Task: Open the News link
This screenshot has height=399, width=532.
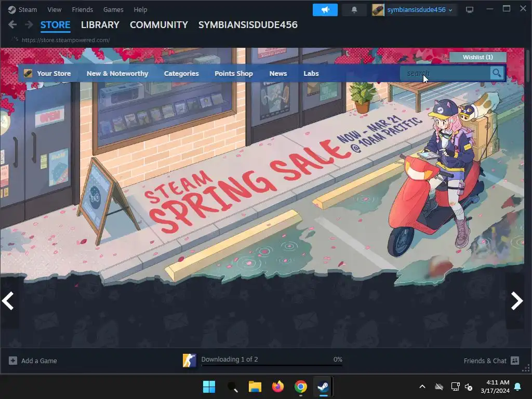Action: [278, 73]
